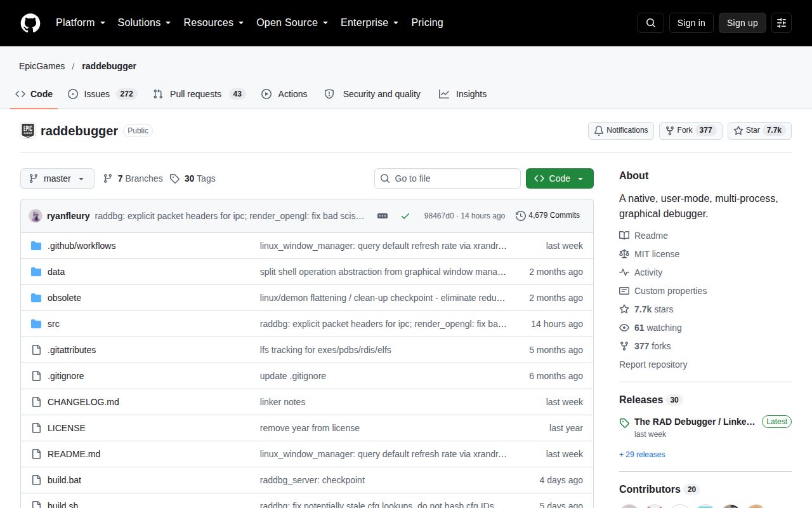Click the Go to file search field
This screenshot has height=508, width=812.
coord(447,178)
